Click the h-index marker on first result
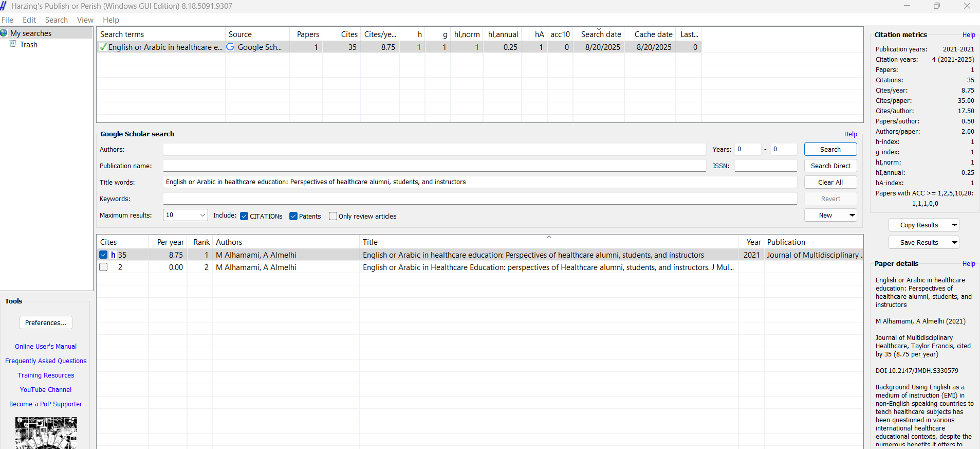Screen dimensions: 980x449 pos(114,255)
